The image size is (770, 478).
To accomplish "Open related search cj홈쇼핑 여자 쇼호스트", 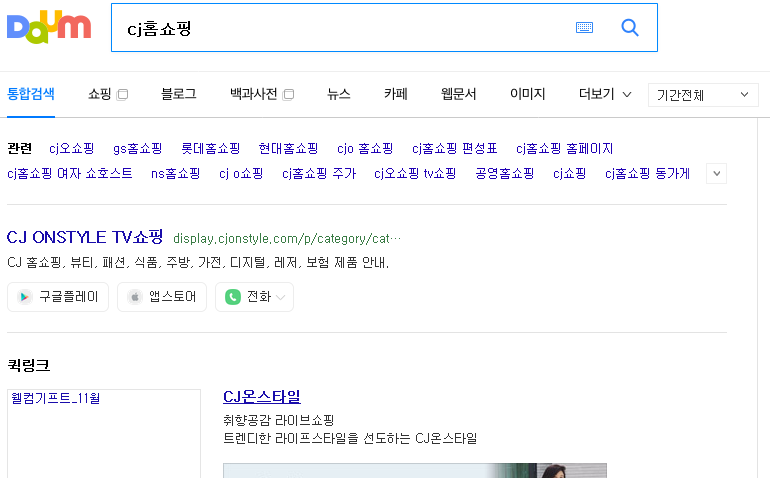I will (x=70, y=173).
